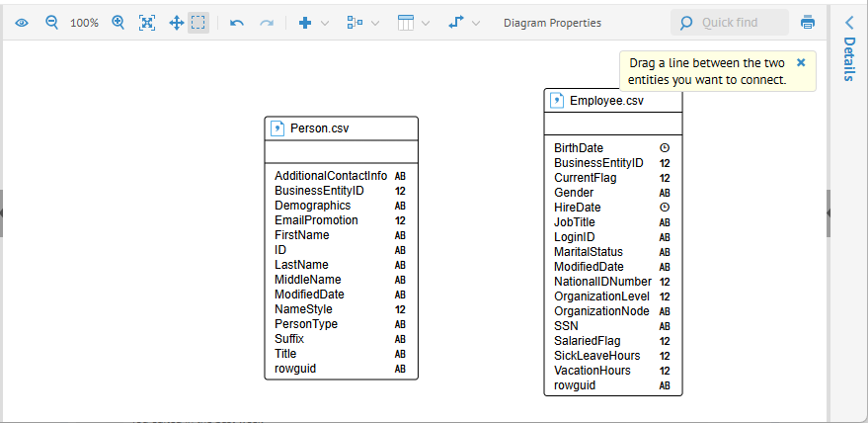Open Diagram Properties
The width and height of the screenshot is (868, 423).
(x=551, y=23)
